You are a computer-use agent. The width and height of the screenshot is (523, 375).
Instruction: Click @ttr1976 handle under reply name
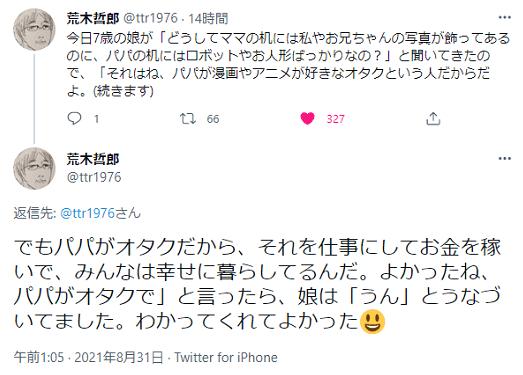[94, 177]
